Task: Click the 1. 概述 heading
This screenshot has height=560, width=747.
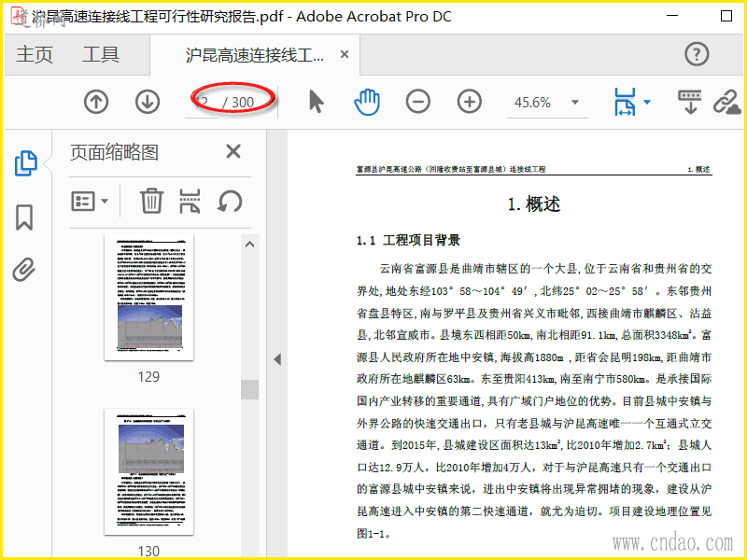Action: pyautogui.click(x=534, y=204)
